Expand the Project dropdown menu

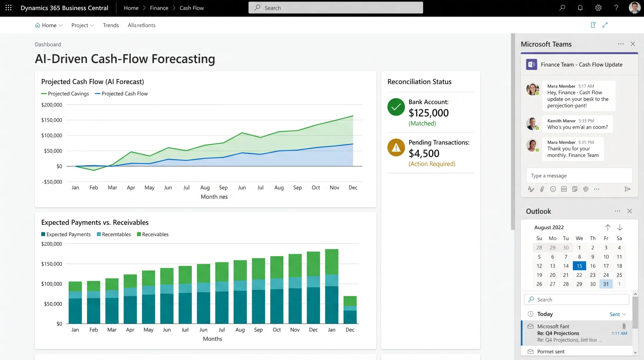coord(83,25)
